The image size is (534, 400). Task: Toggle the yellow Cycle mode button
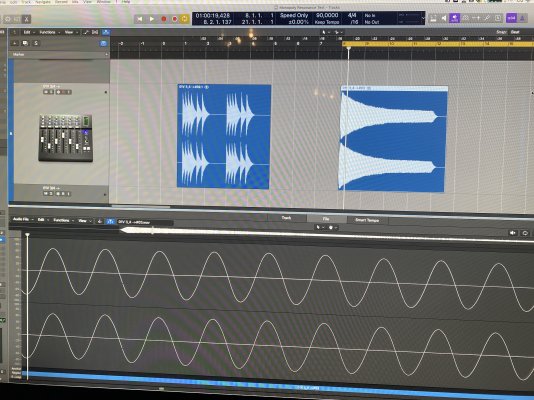tap(184, 19)
